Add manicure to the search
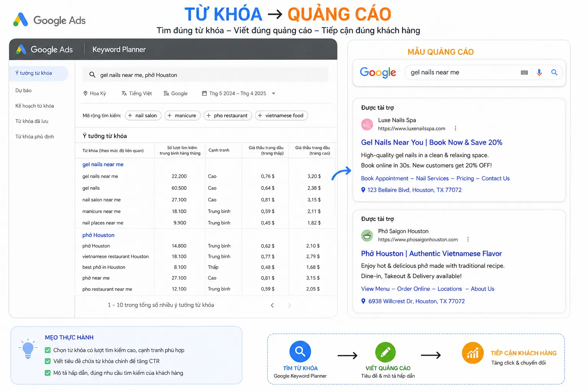The image size is (588, 392). (x=182, y=116)
